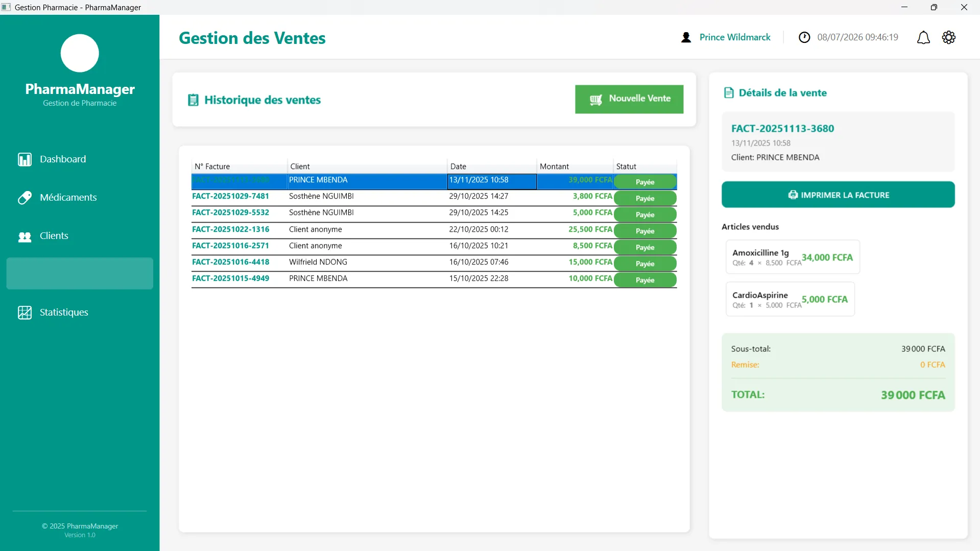Sort by N° Facture column header
Image resolution: width=980 pixels, height=551 pixels.
[x=239, y=166]
